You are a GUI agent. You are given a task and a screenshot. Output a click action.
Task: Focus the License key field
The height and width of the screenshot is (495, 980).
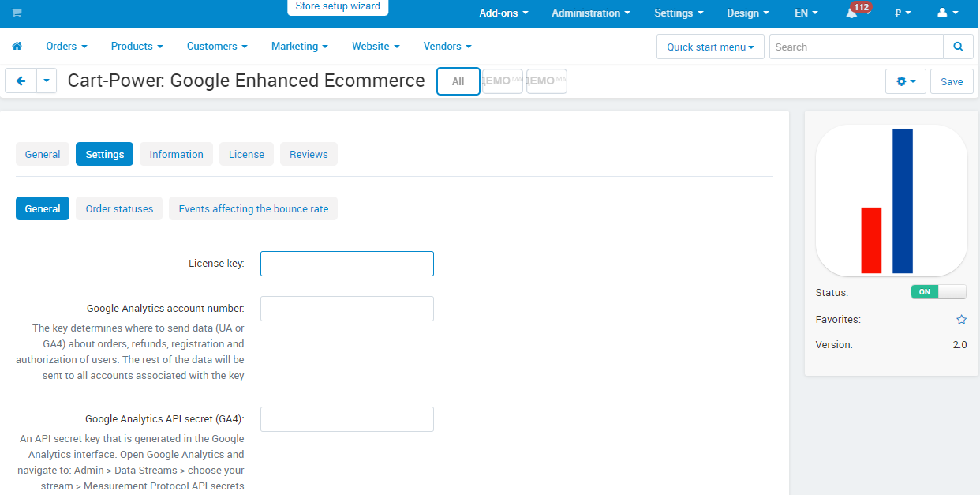click(x=347, y=264)
